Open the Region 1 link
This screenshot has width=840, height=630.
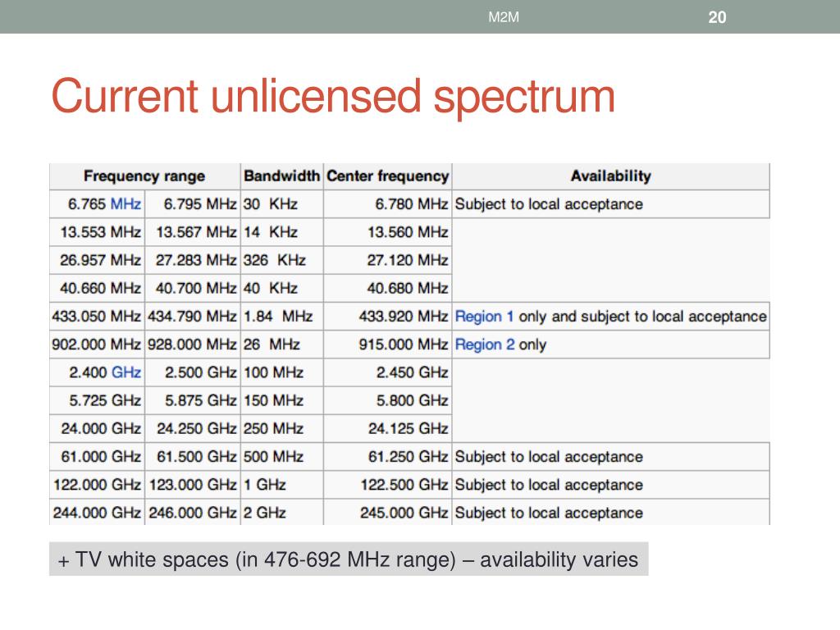pyautogui.click(x=484, y=317)
